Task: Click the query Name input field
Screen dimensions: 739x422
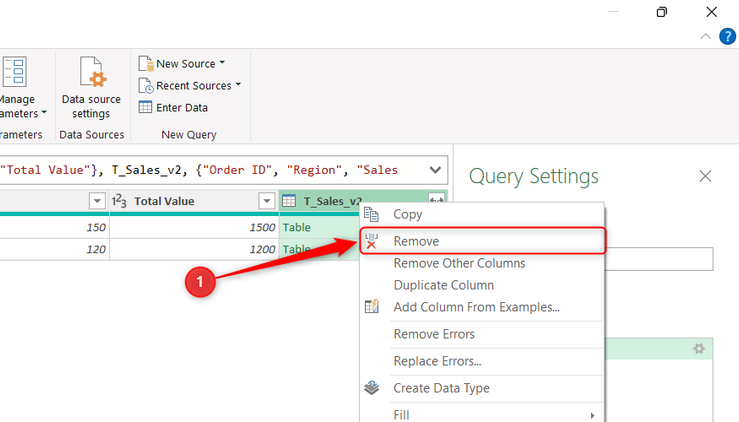Action: click(658, 259)
